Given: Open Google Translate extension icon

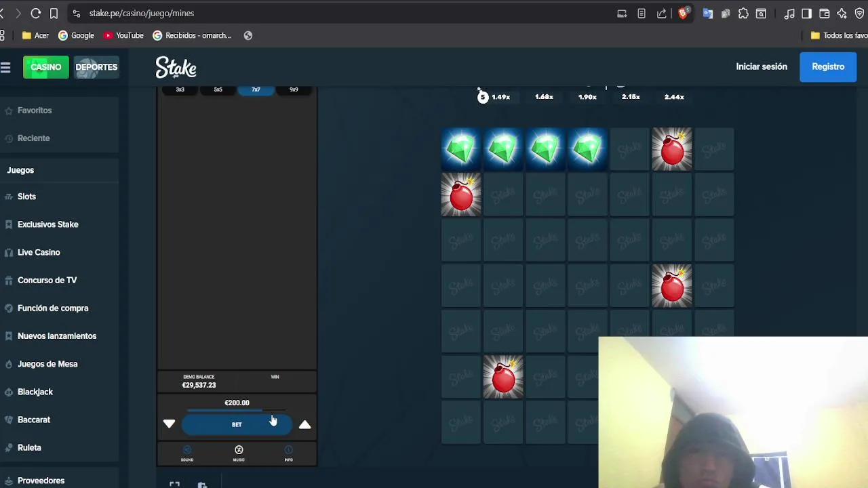Looking at the screenshot, I should point(708,13).
